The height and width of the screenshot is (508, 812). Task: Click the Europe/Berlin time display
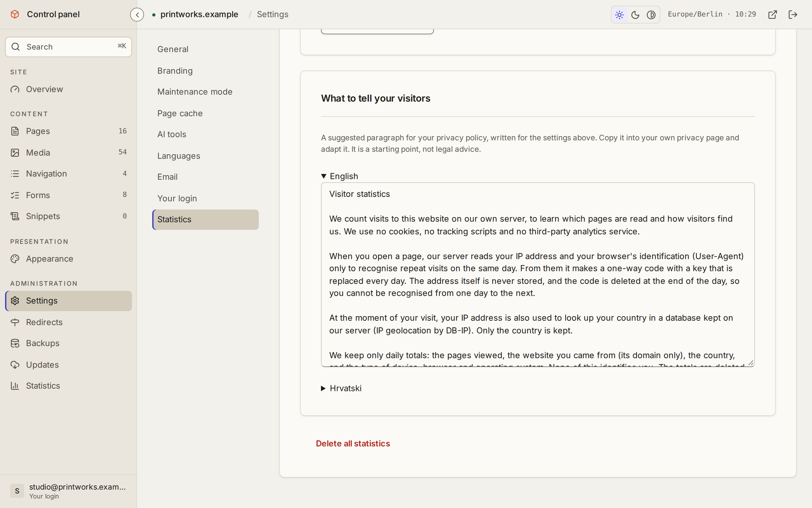(x=712, y=14)
